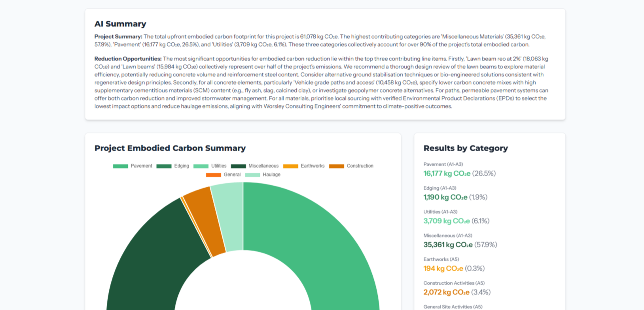Image resolution: width=644 pixels, height=310 pixels.
Task: Click the 16,177 kg CO₂e value
Action: point(447,173)
